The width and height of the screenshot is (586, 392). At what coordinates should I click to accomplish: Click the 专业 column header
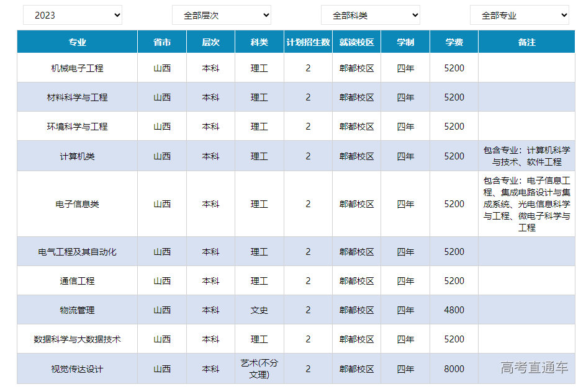coord(78,42)
